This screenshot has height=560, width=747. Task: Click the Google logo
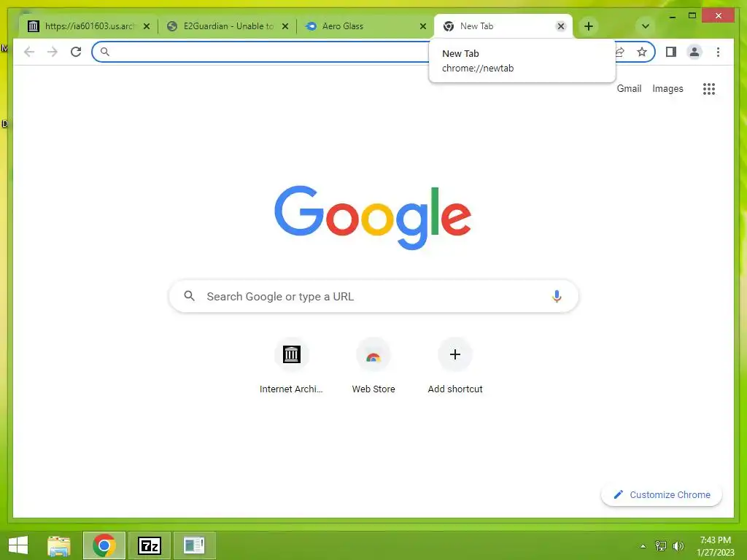pos(373,217)
